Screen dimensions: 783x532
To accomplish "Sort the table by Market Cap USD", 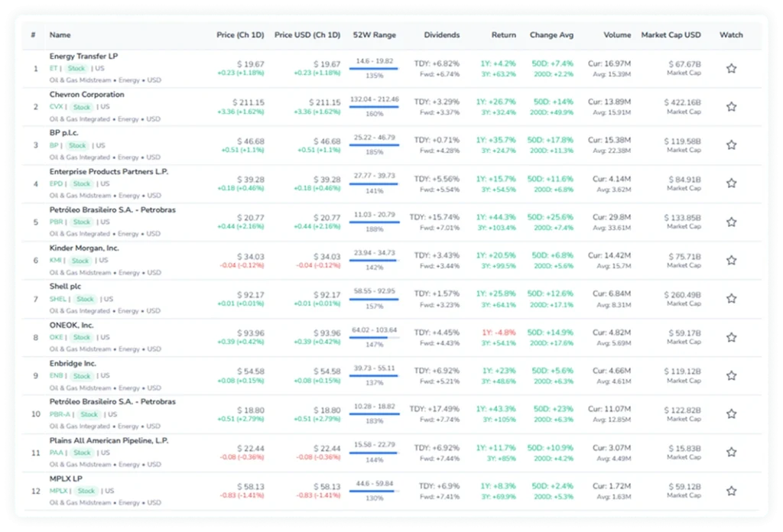I will click(671, 34).
